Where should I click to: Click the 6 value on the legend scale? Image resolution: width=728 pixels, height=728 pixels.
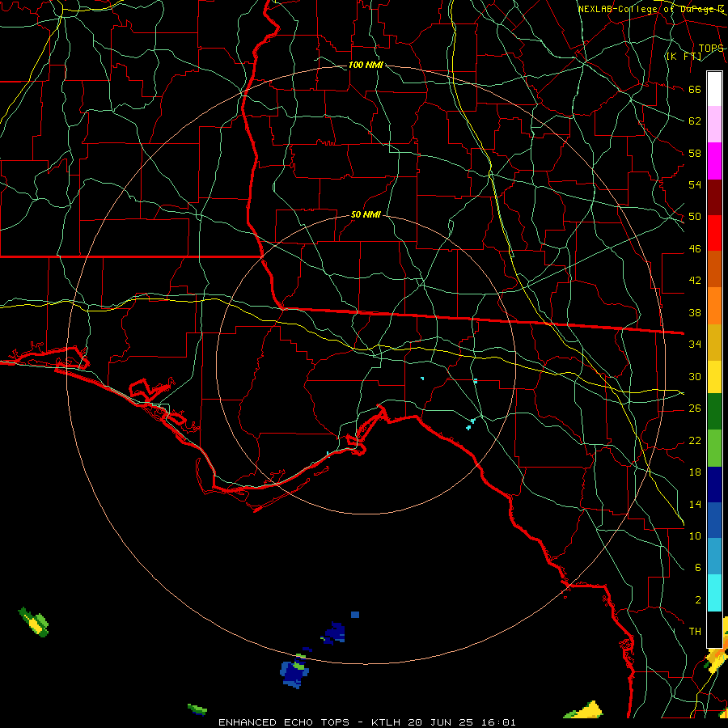tap(697, 567)
